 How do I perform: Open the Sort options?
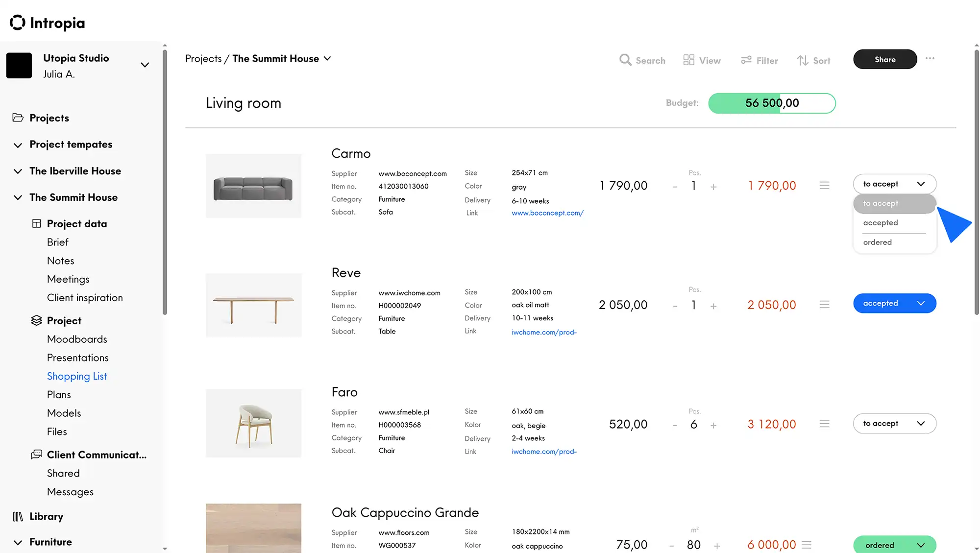[813, 60]
